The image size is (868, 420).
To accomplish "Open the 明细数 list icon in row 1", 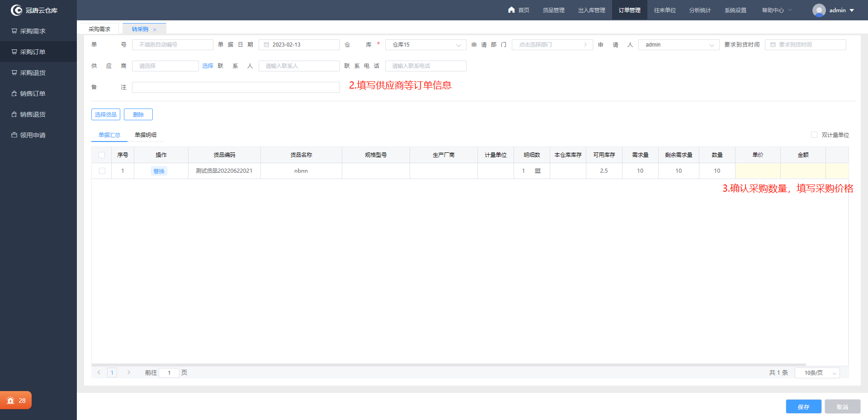I will click(538, 171).
